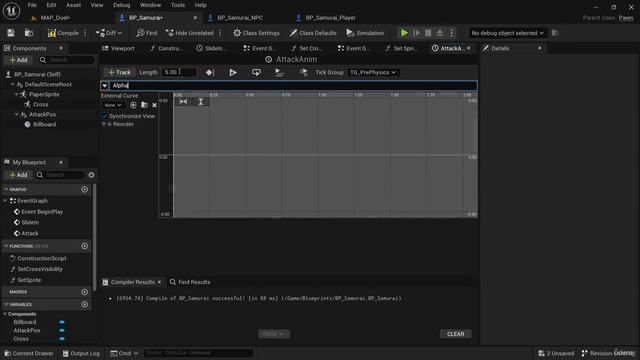Open the Cmd console type dropdown
The width and height of the screenshot is (640, 360).
124,353
